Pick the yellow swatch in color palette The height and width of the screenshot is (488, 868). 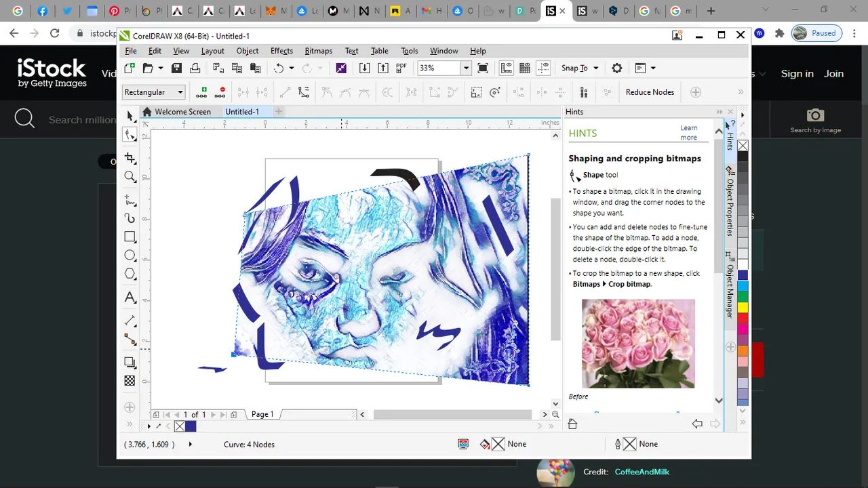click(743, 307)
